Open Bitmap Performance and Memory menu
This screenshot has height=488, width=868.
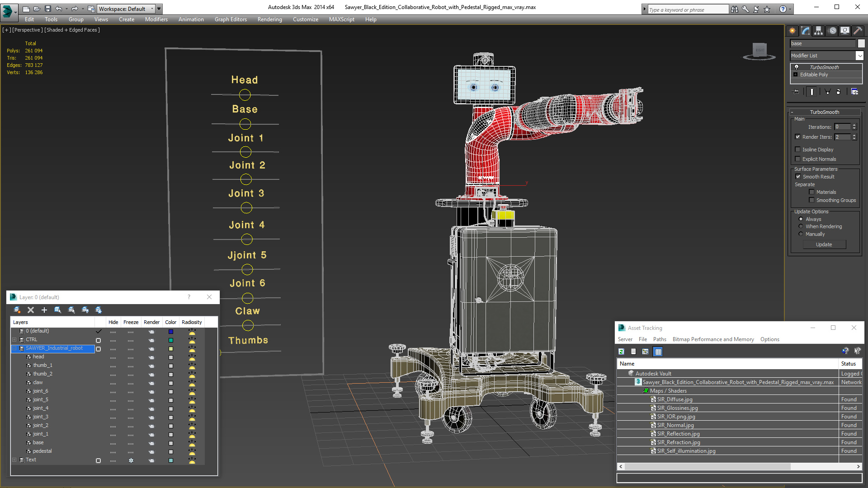pyautogui.click(x=713, y=339)
